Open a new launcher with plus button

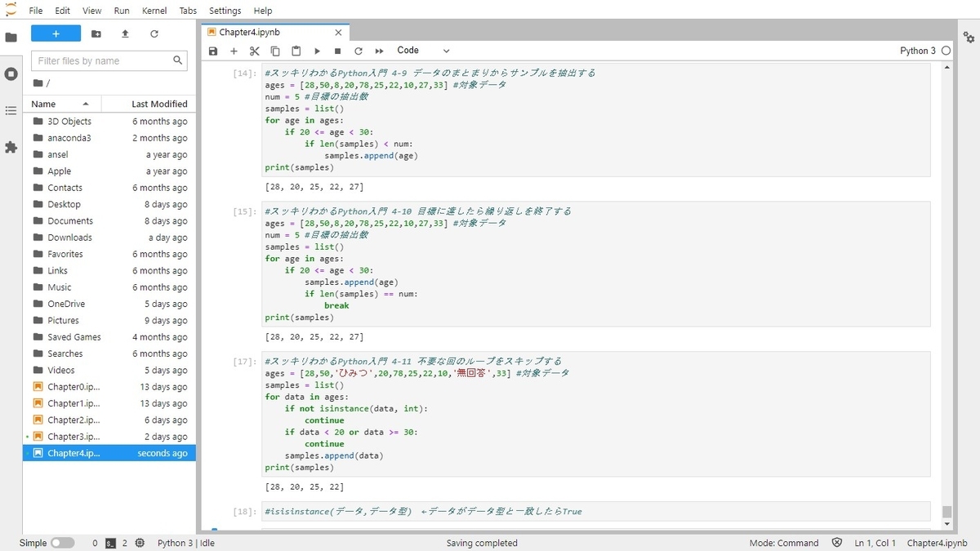point(56,33)
